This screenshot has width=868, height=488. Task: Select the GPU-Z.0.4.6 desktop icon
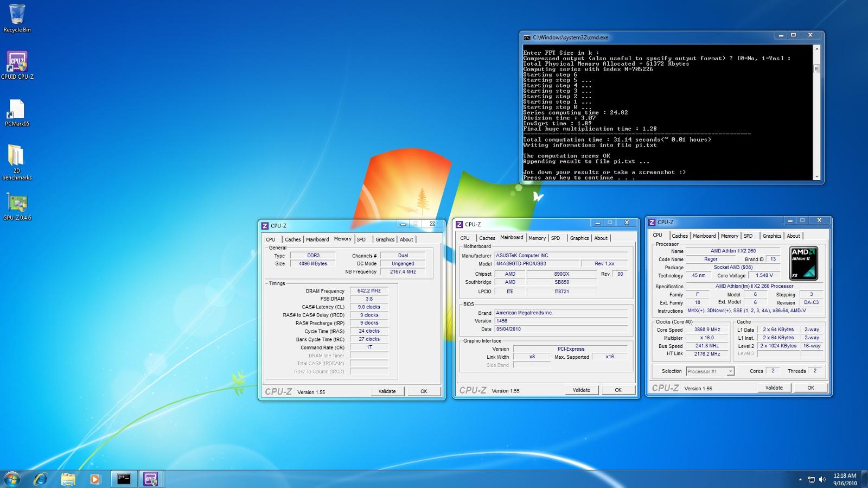pos(17,207)
